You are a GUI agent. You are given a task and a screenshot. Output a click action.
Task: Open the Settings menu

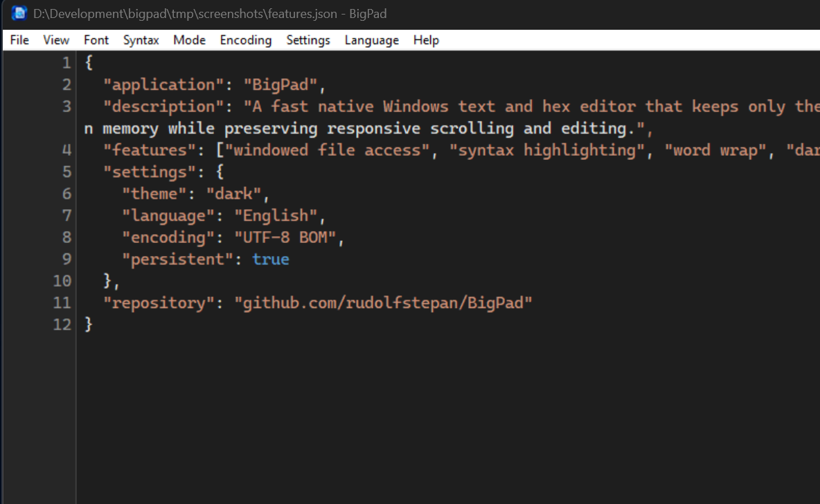point(308,40)
